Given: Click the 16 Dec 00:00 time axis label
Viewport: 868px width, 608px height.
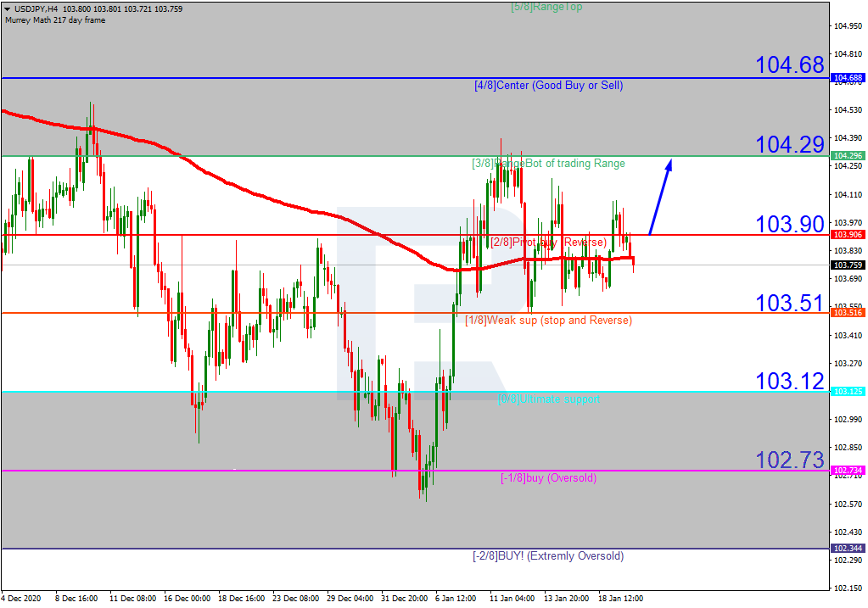Looking at the screenshot, I should tap(187, 598).
